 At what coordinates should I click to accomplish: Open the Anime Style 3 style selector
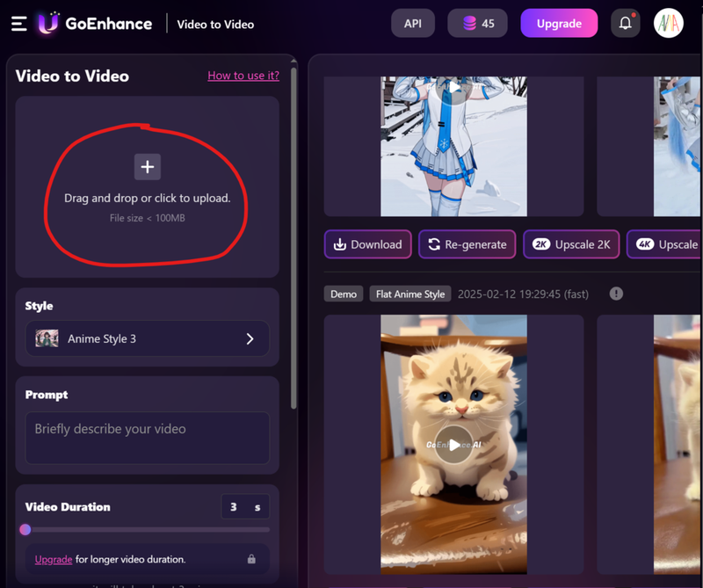pyautogui.click(x=148, y=338)
